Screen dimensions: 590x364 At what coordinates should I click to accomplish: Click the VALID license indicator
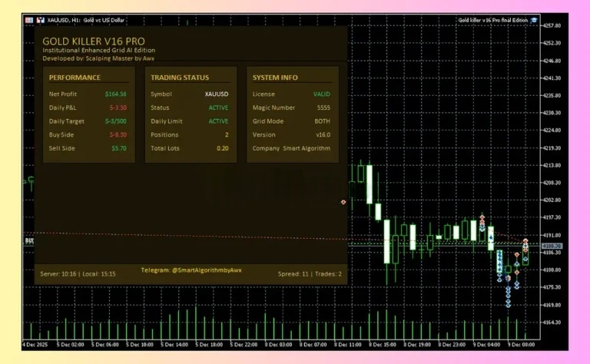pyautogui.click(x=322, y=94)
